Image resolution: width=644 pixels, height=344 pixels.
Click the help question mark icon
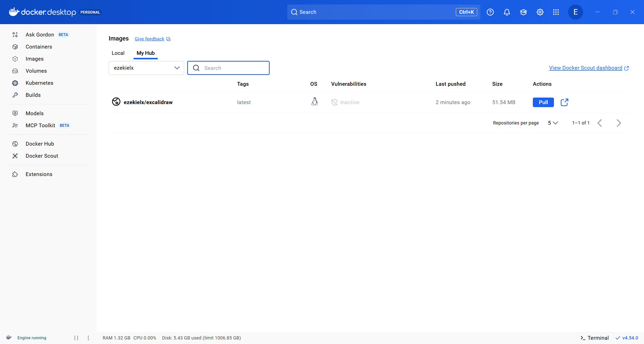point(490,12)
